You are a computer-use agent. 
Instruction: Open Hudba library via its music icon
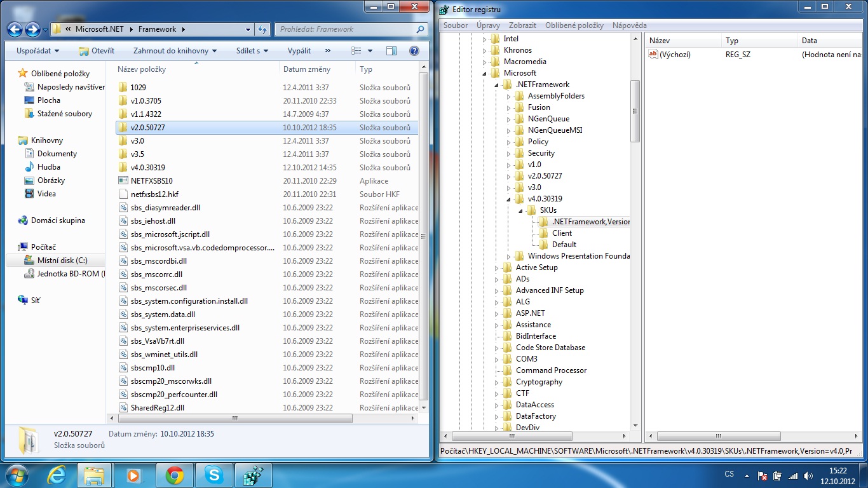[29, 167]
